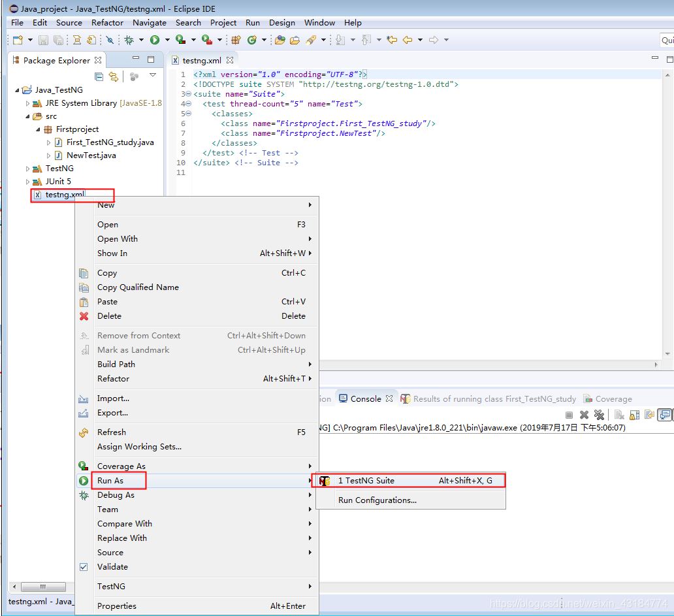Image resolution: width=674 pixels, height=616 pixels.
Task: Open dropdown arrow next to Debug icon
Action: point(141,40)
